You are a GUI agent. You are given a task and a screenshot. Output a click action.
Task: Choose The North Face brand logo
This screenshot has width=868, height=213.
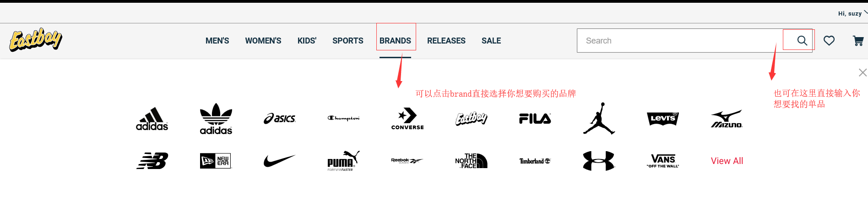point(471,161)
